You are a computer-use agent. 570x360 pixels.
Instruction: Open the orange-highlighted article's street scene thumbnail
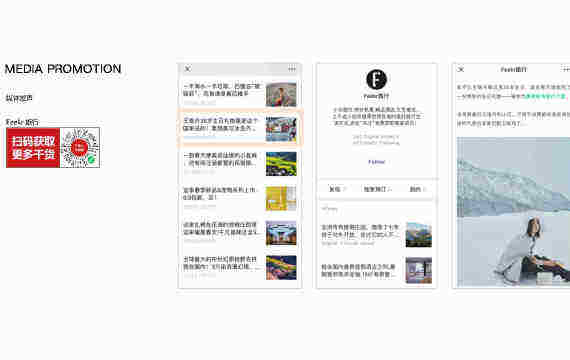pyautogui.click(x=281, y=129)
